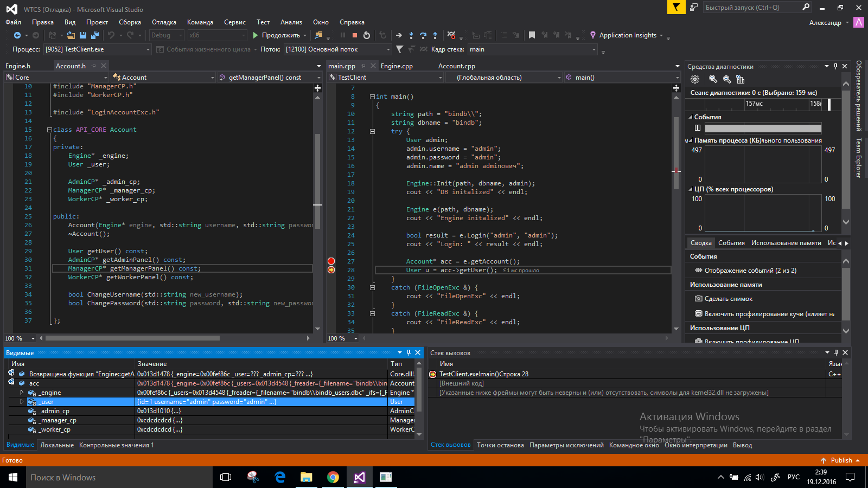
Task: Open Google Chrome from taskbar
Action: pos(333,477)
